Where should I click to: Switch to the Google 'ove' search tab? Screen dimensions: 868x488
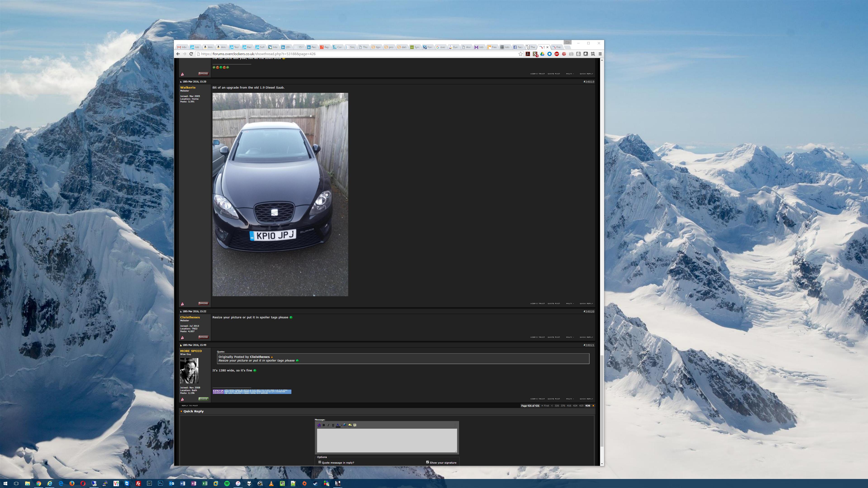(441, 47)
